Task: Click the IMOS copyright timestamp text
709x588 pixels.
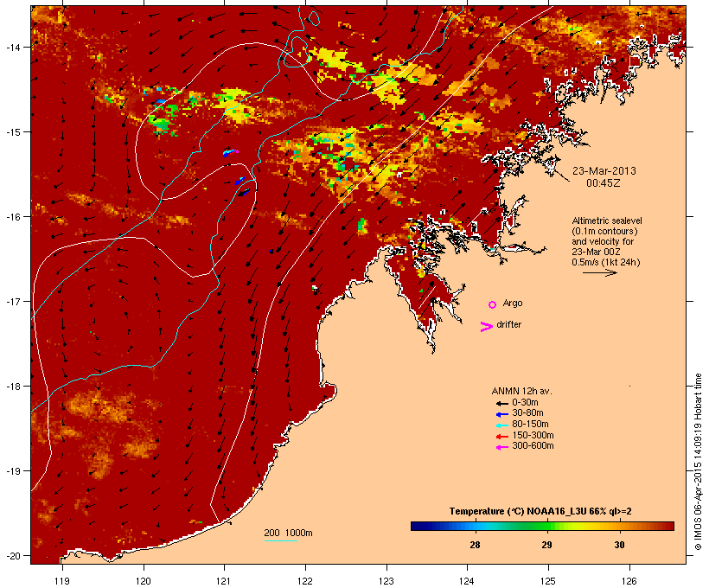Action: [x=698, y=462]
